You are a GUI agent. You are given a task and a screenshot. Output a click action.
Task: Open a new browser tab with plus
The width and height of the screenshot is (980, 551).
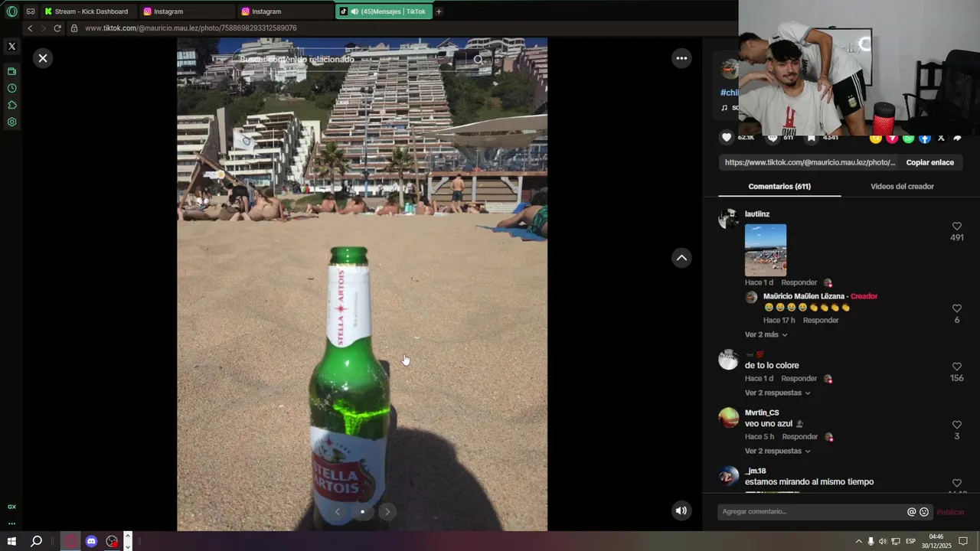(439, 11)
